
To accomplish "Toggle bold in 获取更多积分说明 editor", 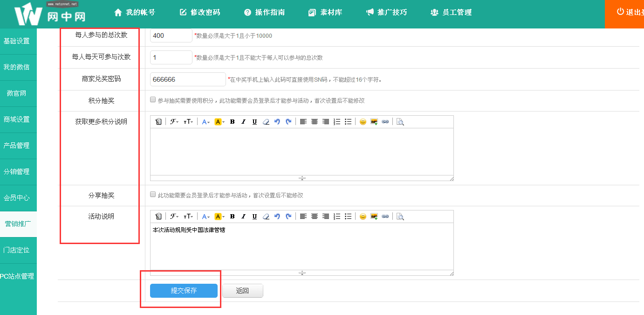I will click(x=232, y=122).
